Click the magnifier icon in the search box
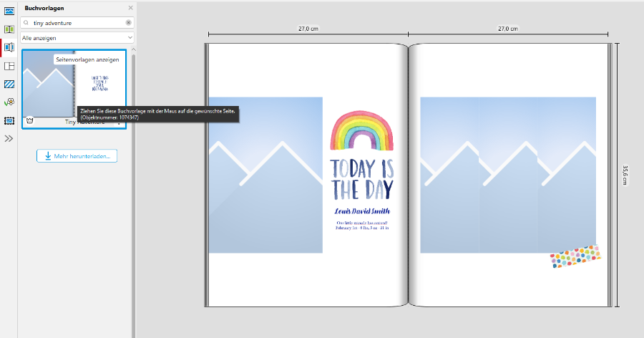Viewport: 644px width, 338px height. pos(26,23)
